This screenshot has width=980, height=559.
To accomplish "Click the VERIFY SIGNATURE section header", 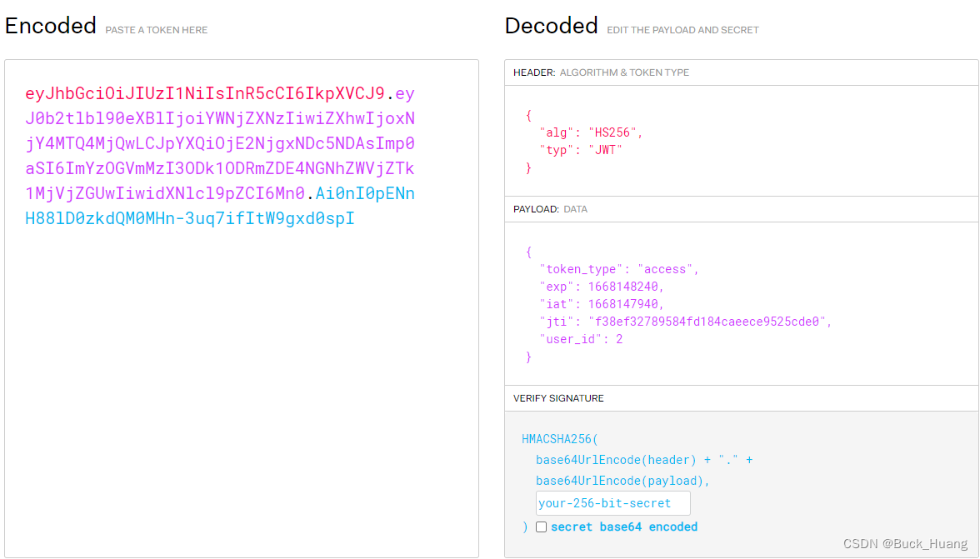I will [557, 397].
